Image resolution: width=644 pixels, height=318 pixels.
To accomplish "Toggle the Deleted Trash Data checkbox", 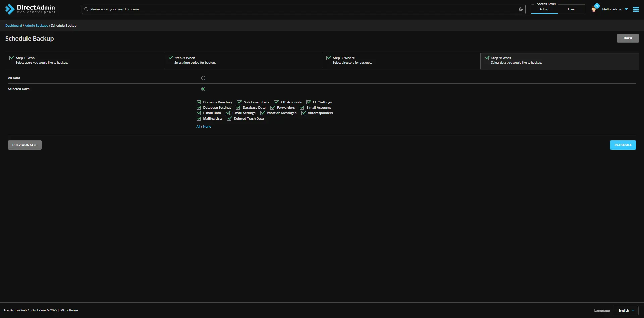I will (229, 119).
